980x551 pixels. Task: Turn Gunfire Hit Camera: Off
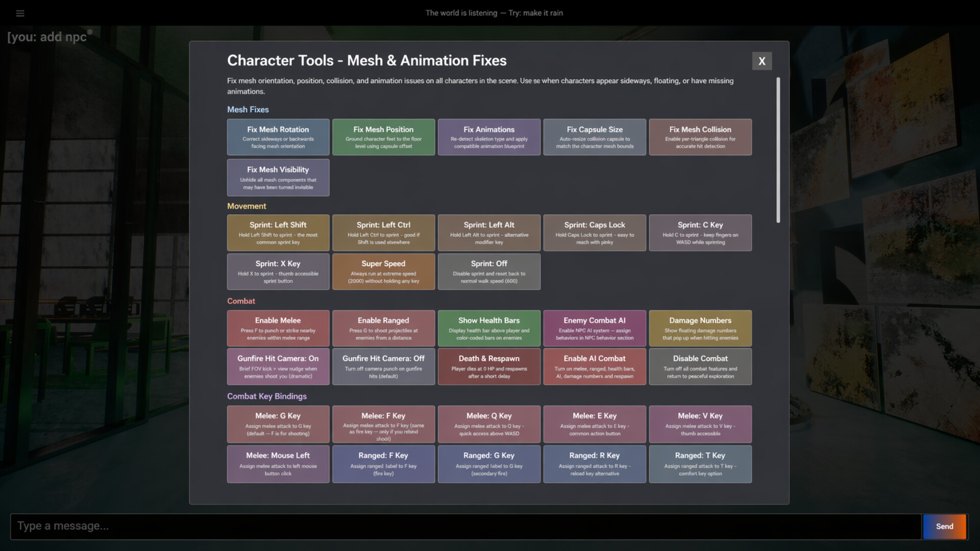(x=383, y=366)
